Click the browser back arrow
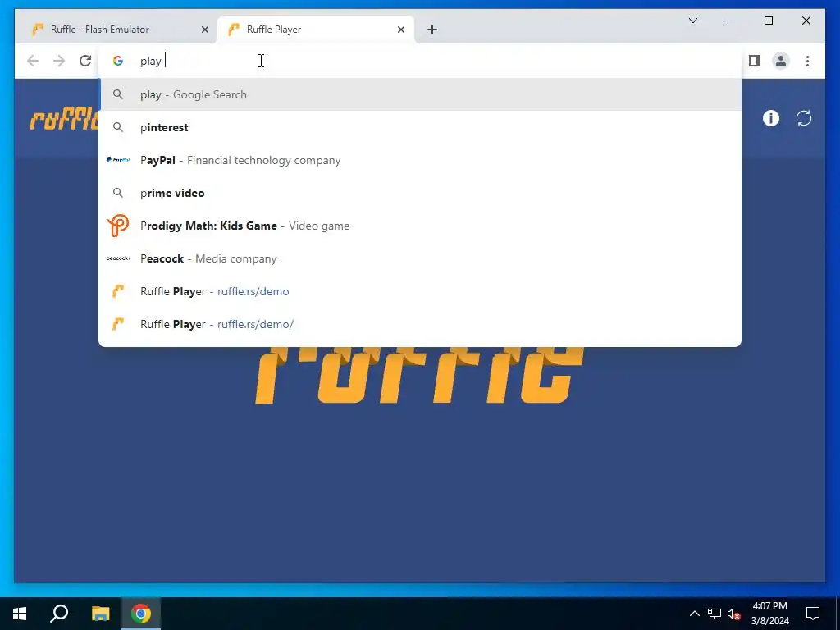This screenshot has width=840, height=630. click(x=33, y=61)
